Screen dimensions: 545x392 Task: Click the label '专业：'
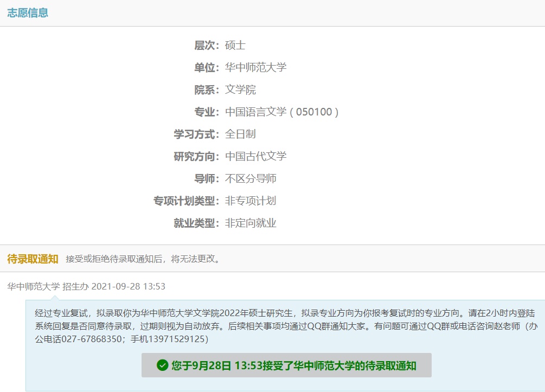207,112
